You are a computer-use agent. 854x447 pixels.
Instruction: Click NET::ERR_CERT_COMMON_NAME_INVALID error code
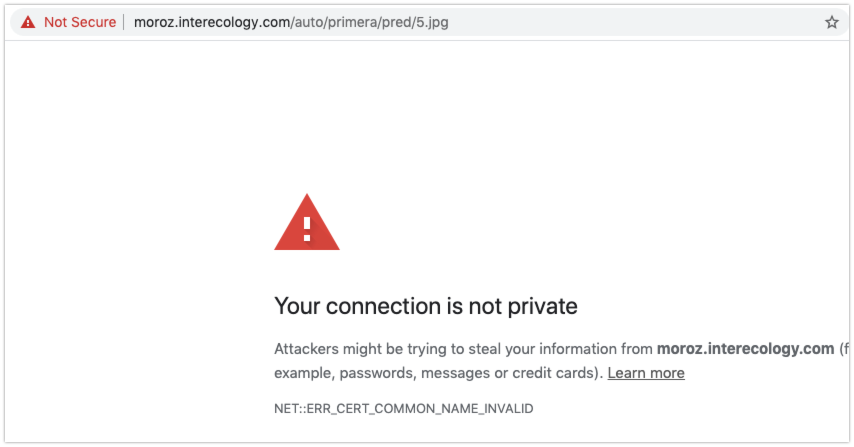404,408
